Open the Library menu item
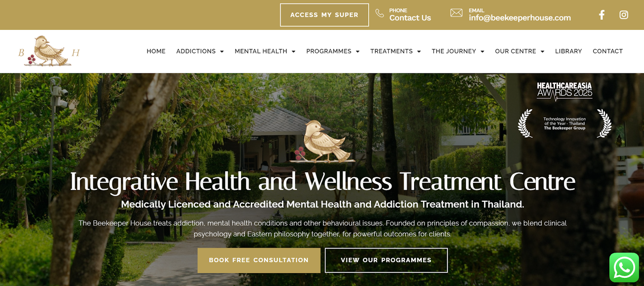Screen dimensions: 644x286 [568, 51]
